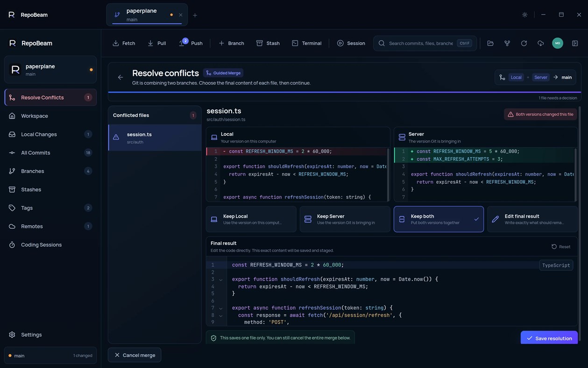Open the Stash toolbar action
This screenshot has height=368, width=588.
(268, 43)
